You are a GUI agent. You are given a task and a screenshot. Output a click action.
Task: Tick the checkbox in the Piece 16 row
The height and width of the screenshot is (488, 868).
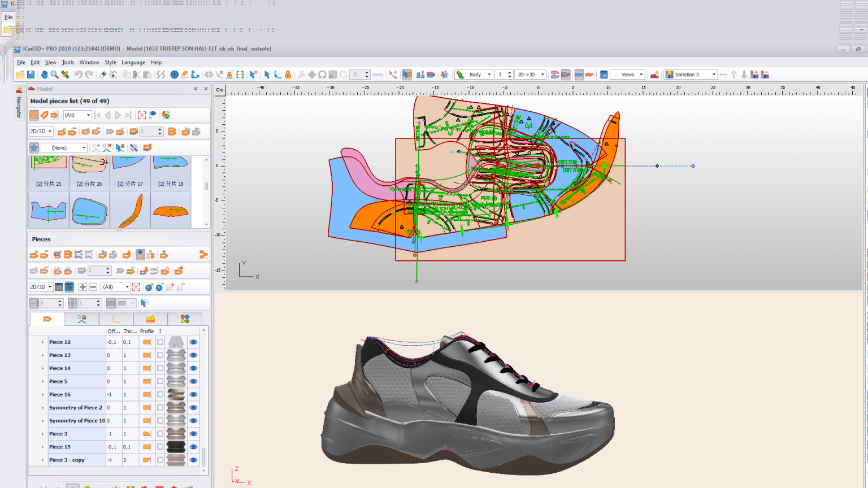tap(160, 395)
